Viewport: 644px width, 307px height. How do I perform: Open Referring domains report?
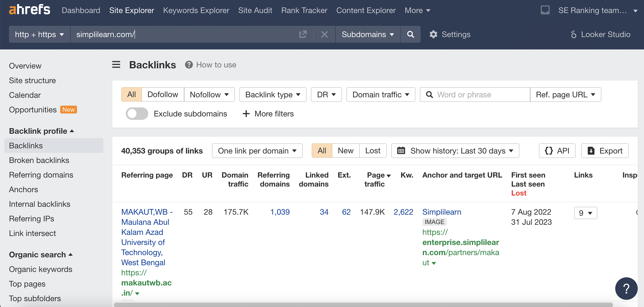tap(41, 175)
